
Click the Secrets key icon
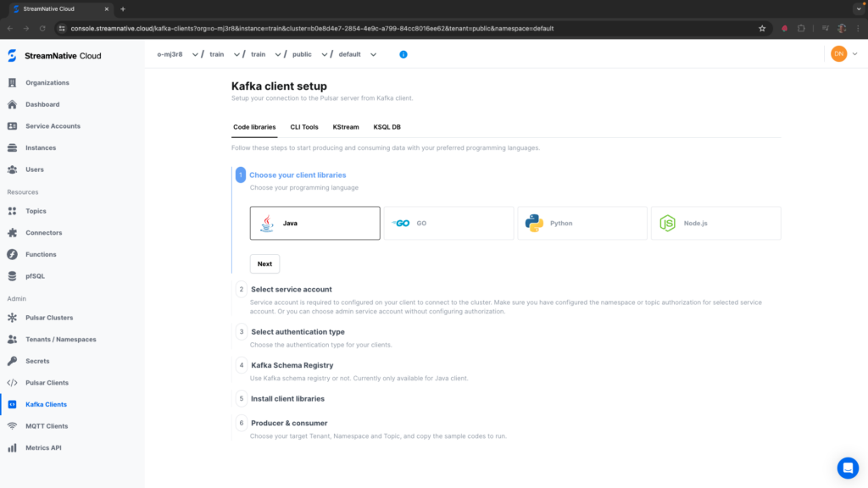click(x=12, y=361)
